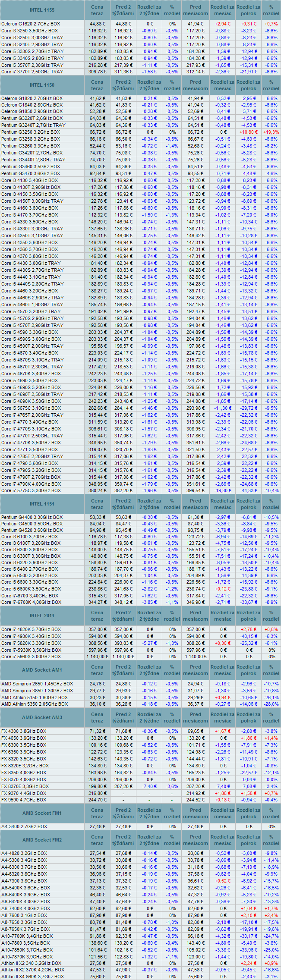Select Celeron G1820 2.70GHz BOX product name
This screenshot has height=980, width=281.
[32, 98]
